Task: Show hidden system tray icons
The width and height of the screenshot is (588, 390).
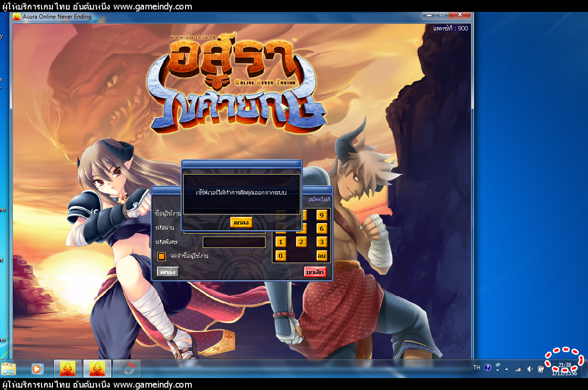Action: click(x=506, y=369)
